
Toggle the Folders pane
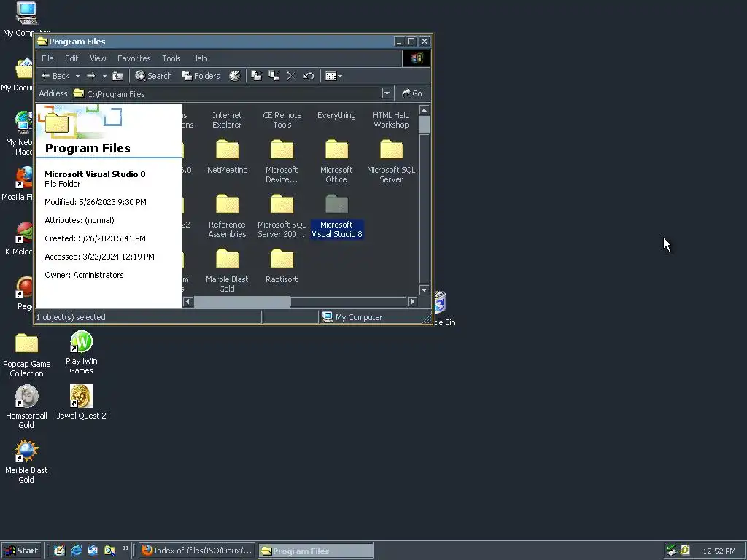point(201,76)
